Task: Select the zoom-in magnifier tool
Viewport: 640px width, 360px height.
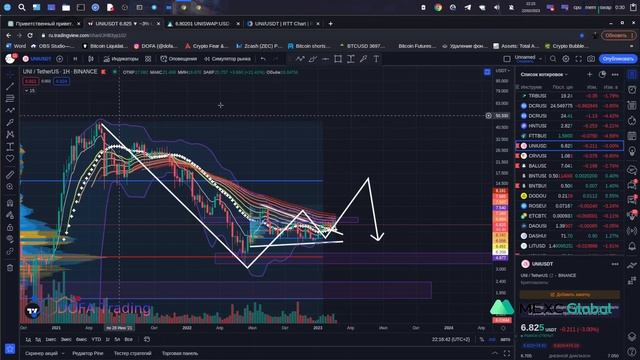Action: point(10,187)
